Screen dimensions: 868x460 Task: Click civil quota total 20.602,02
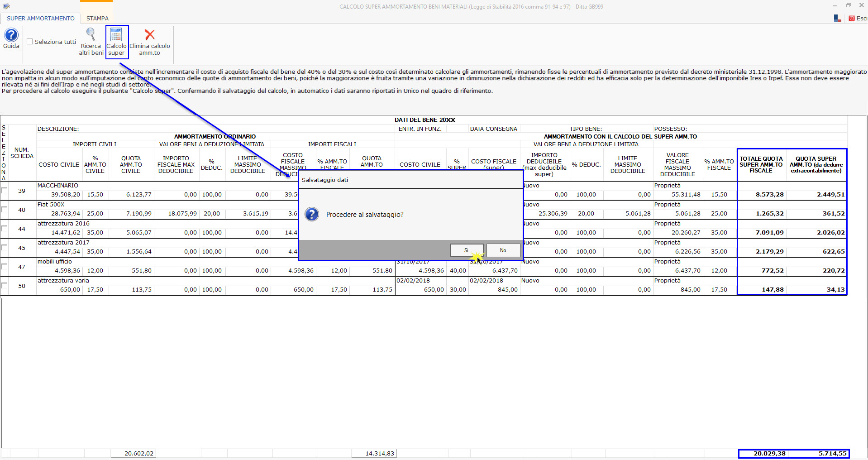[139, 453]
